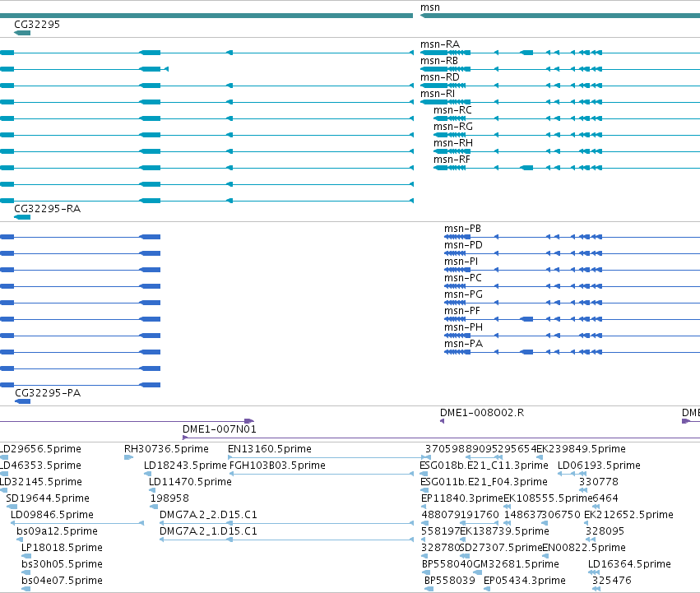Select the LD09846.5prime EST label
This screenshot has width=700, height=593.
click(x=52, y=515)
